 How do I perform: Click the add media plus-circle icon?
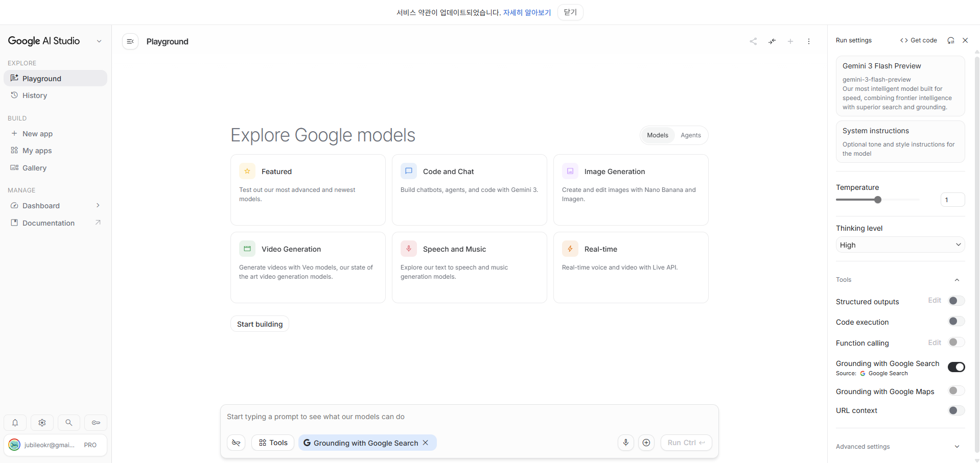(x=646, y=443)
